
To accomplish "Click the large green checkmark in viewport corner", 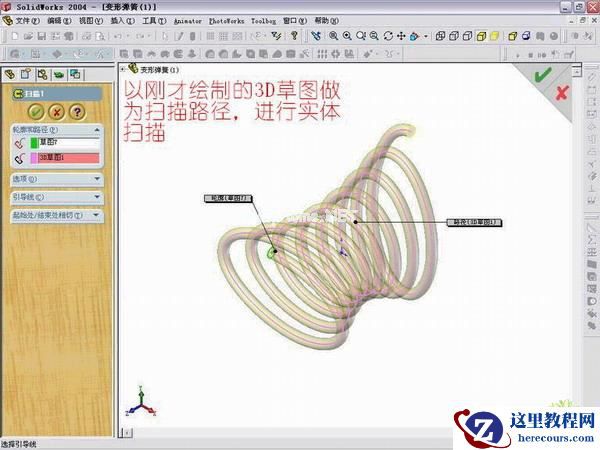I will [x=543, y=75].
